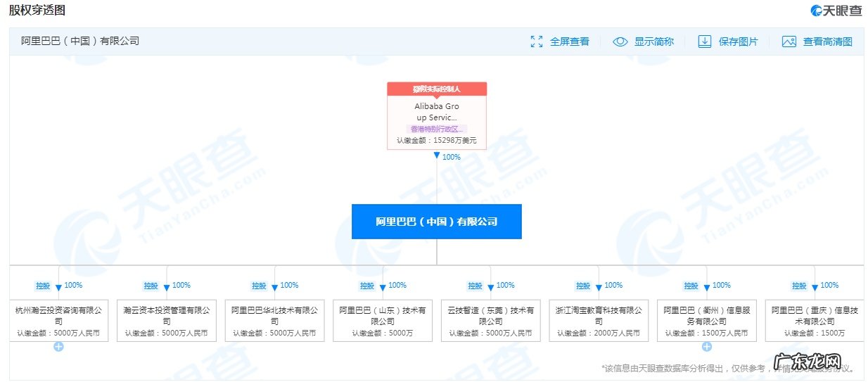Click the 100% label below Alibaba Group card
The image size is (868, 382).
click(452, 157)
